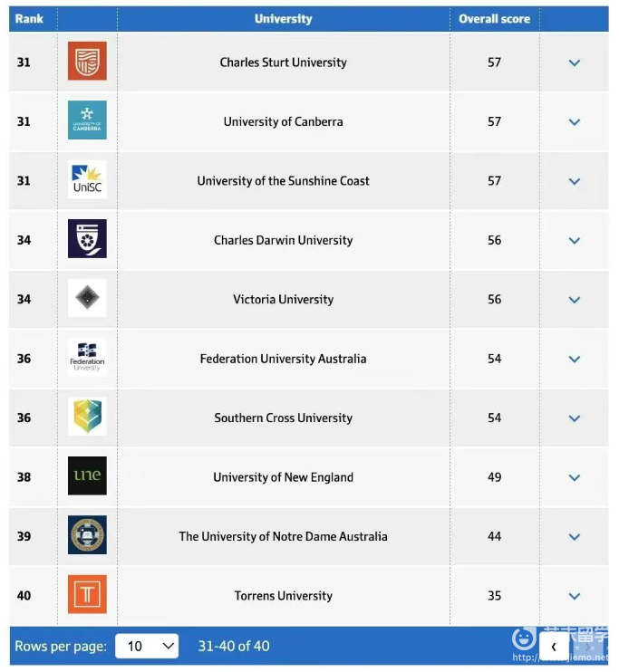Expand the Victoria University row chevron

click(574, 300)
